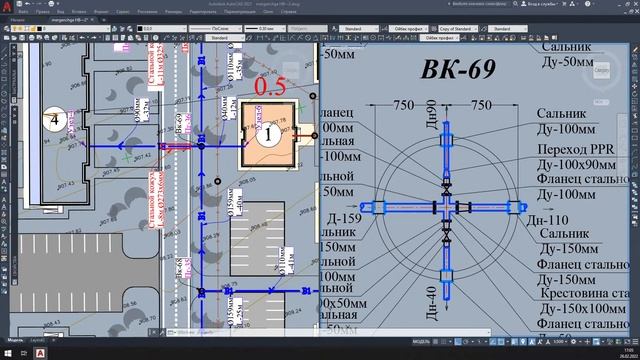Open the Copy of Standard table style dropdown

458,29
